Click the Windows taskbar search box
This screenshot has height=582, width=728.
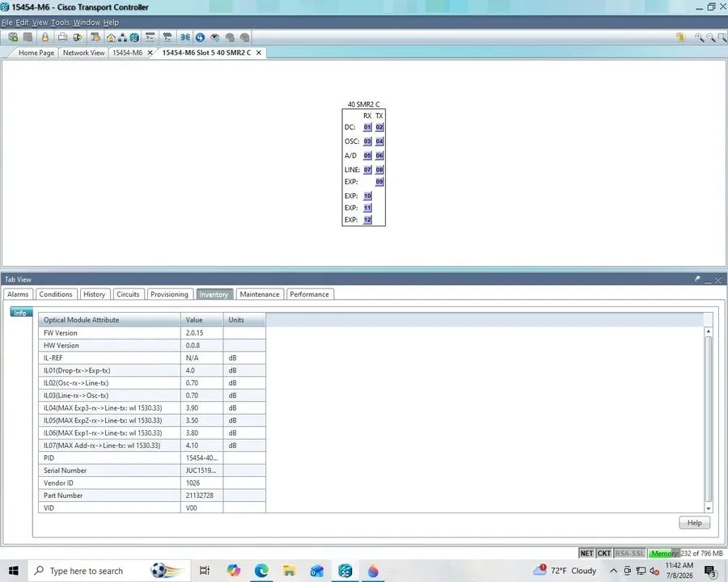point(109,571)
